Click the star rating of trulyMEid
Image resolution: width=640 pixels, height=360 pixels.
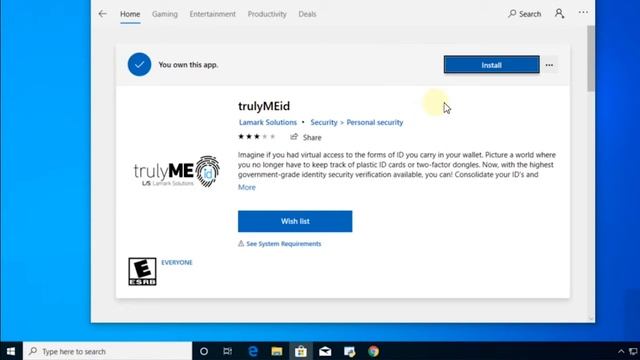tap(257, 137)
